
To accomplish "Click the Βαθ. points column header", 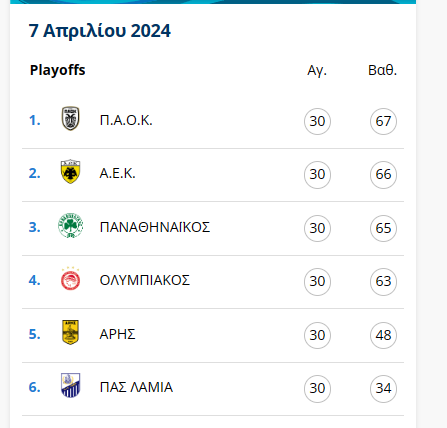I will click(383, 70).
